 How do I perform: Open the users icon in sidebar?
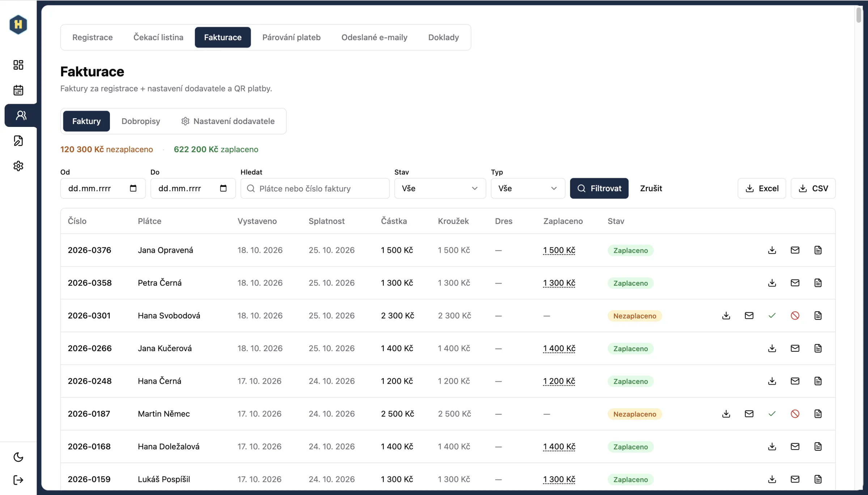(x=21, y=115)
